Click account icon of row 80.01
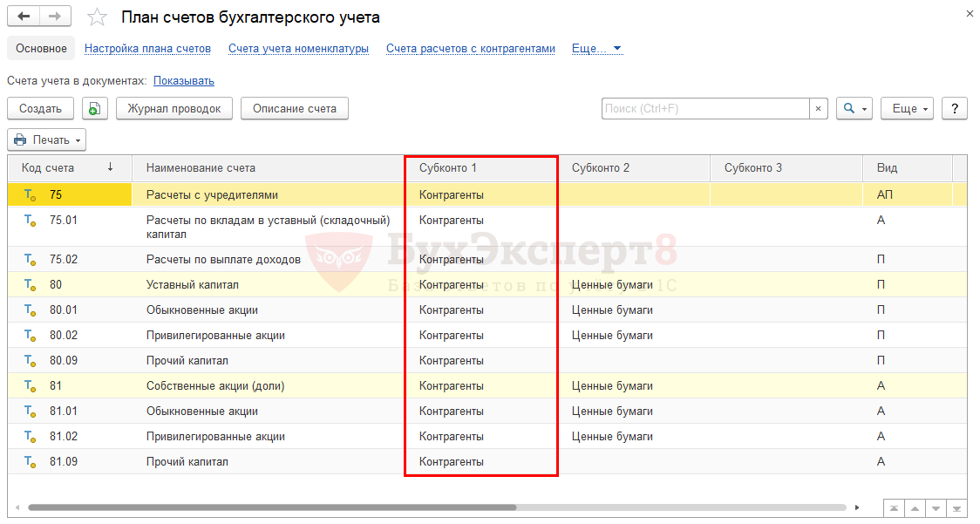This screenshot has height=524, width=980. [30, 310]
